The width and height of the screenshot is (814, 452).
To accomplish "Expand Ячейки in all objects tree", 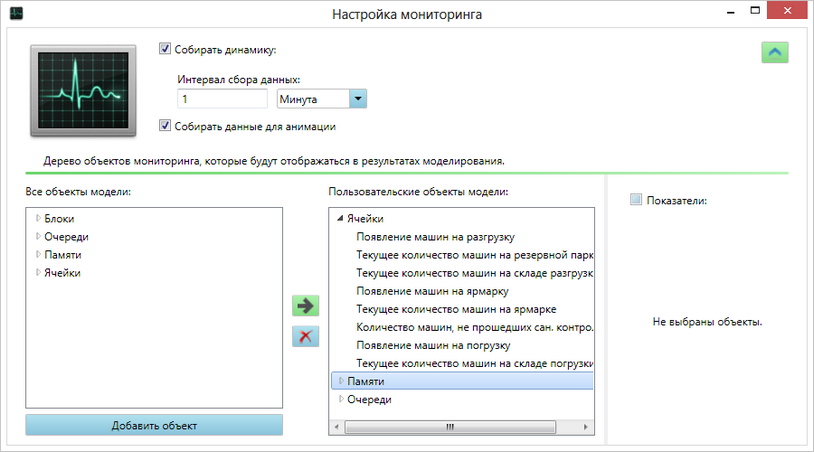I will (x=38, y=272).
